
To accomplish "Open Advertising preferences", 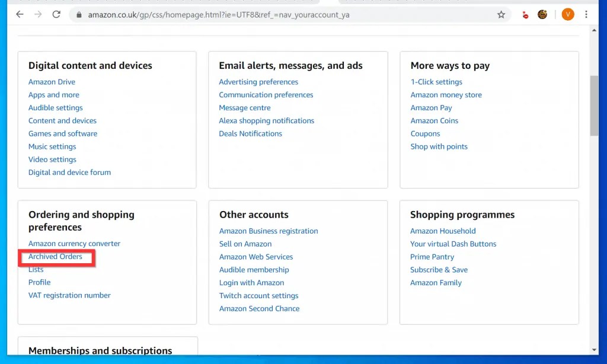I will coord(258,81).
